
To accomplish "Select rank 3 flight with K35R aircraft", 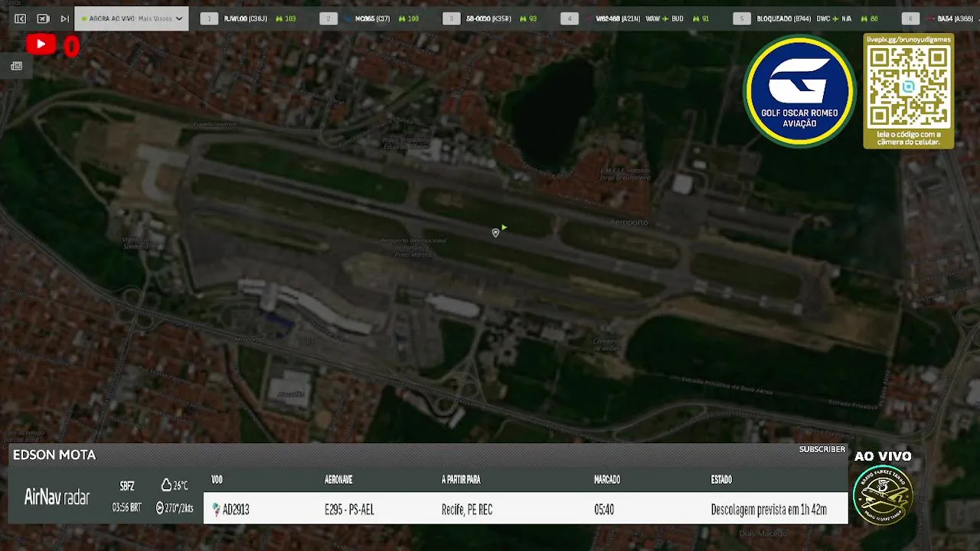I will [x=488, y=18].
